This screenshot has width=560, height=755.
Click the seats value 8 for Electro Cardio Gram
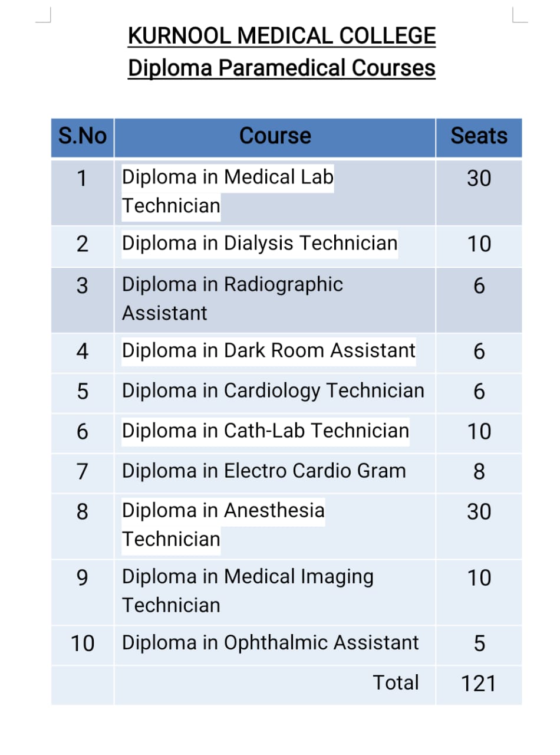click(x=479, y=472)
